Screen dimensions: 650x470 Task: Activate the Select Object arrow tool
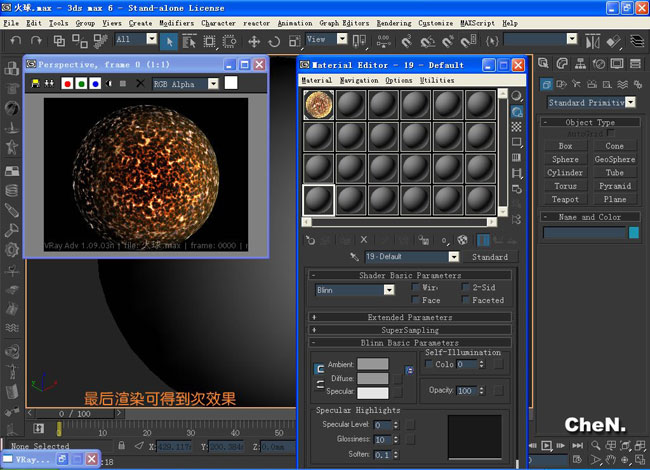[x=169, y=41]
